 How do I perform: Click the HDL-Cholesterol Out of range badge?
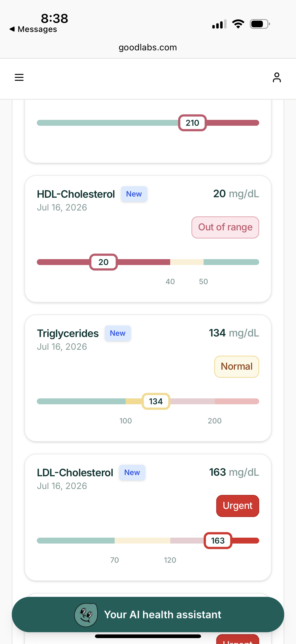pyautogui.click(x=225, y=227)
